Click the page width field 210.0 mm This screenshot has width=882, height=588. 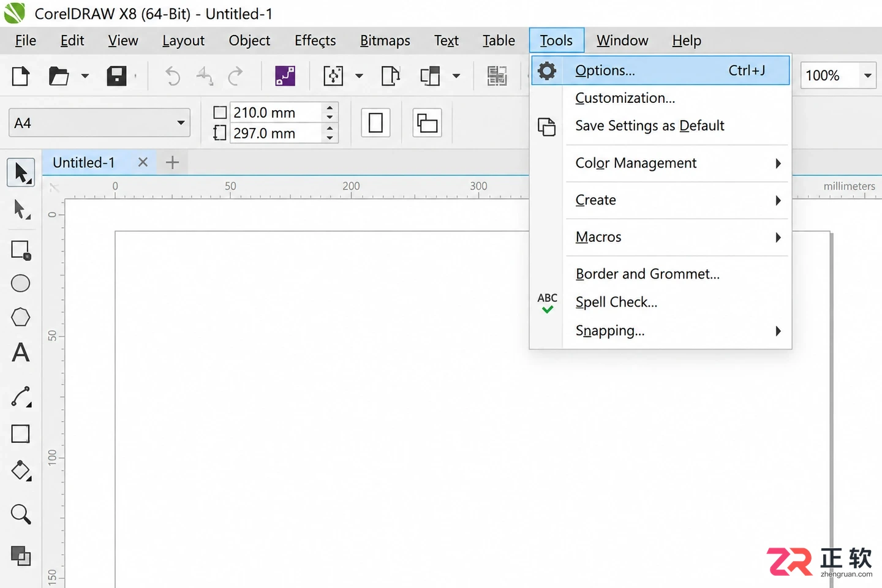276,113
